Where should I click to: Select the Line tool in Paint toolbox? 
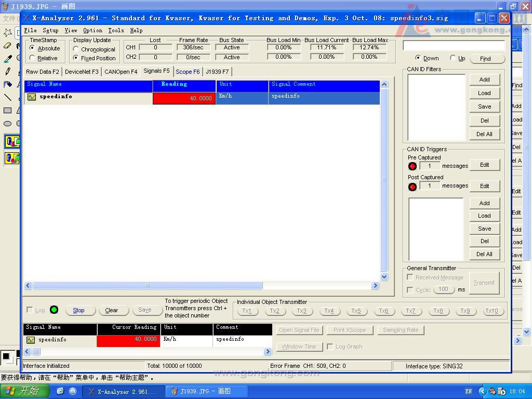click(8, 98)
